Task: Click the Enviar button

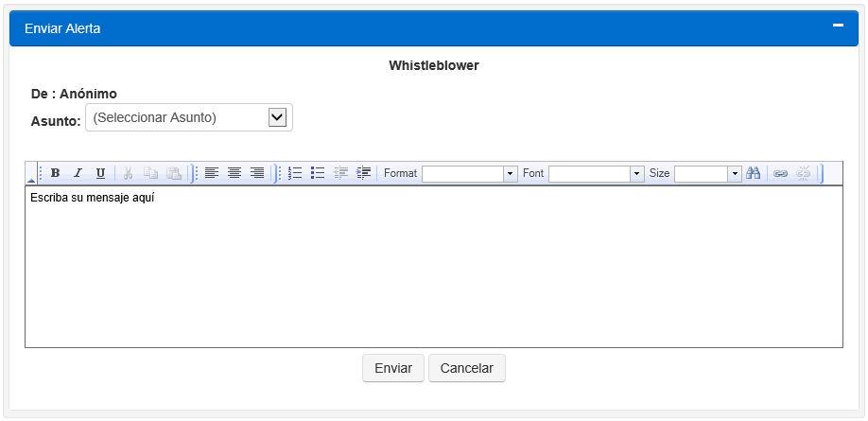Action: point(393,368)
